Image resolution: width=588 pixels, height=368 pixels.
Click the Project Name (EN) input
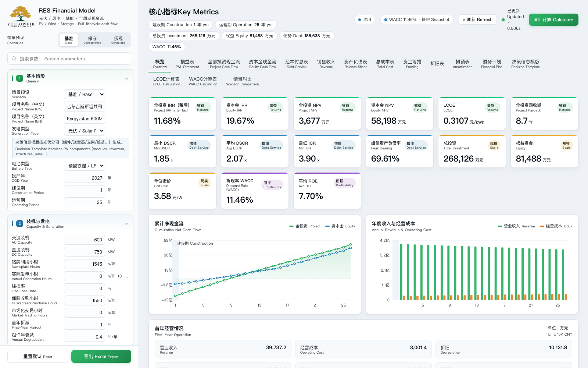[85, 119]
